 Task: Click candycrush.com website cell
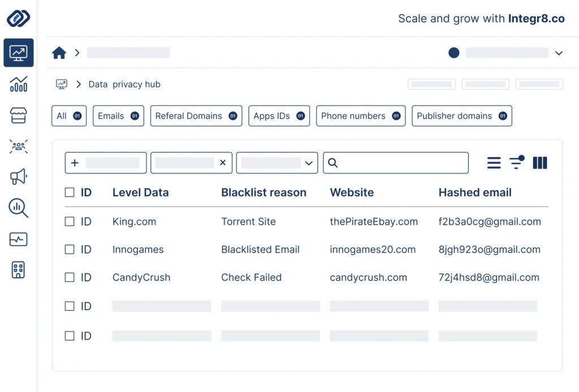coord(369,277)
